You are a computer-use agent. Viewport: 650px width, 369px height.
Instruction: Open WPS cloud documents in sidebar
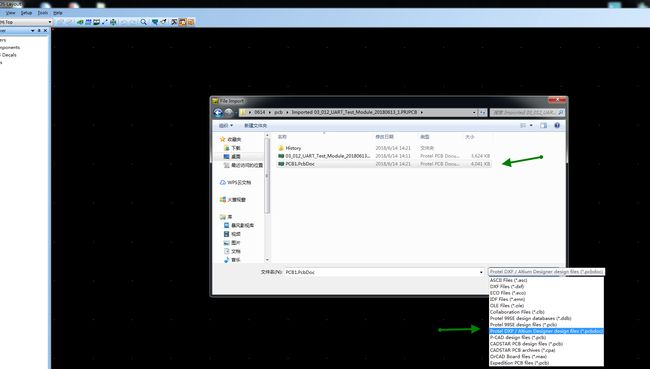coord(235,182)
